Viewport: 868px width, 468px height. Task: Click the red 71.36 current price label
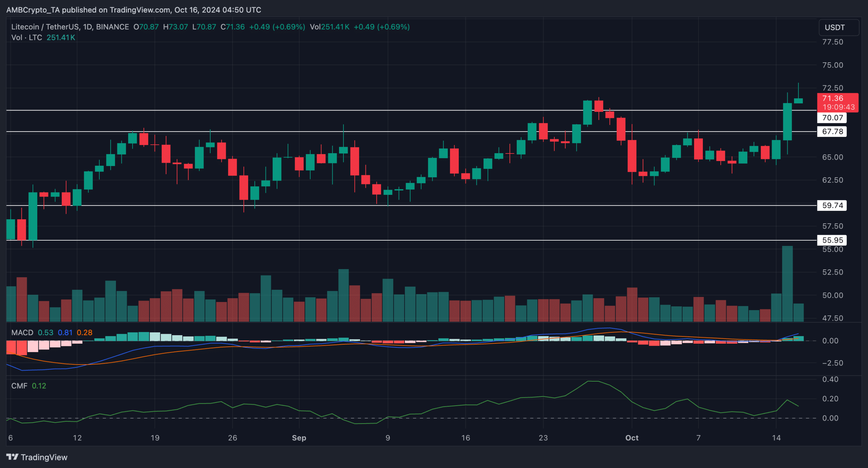click(x=832, y=98)
